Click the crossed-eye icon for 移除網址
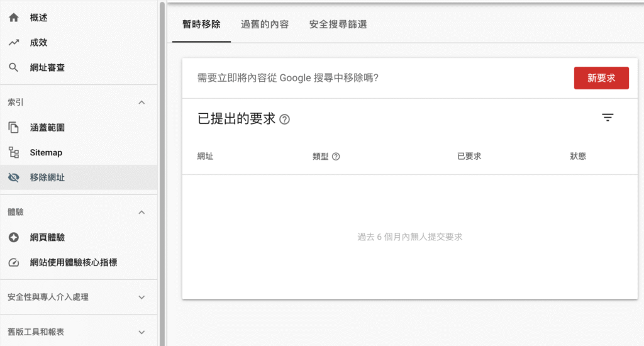 pos(14,177)
